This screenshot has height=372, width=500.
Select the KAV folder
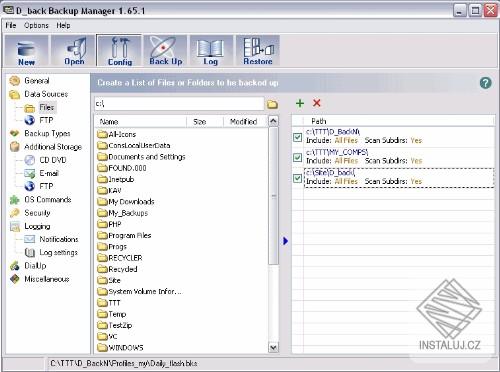pyautogui.click(x=109, y=190)
